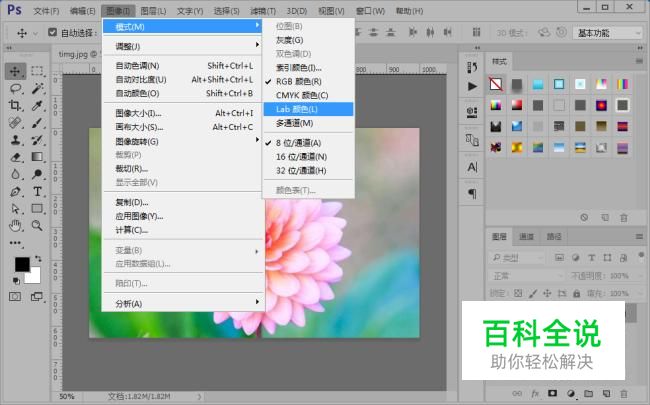Select the Eyedropper tool

[x=37, y=105]
